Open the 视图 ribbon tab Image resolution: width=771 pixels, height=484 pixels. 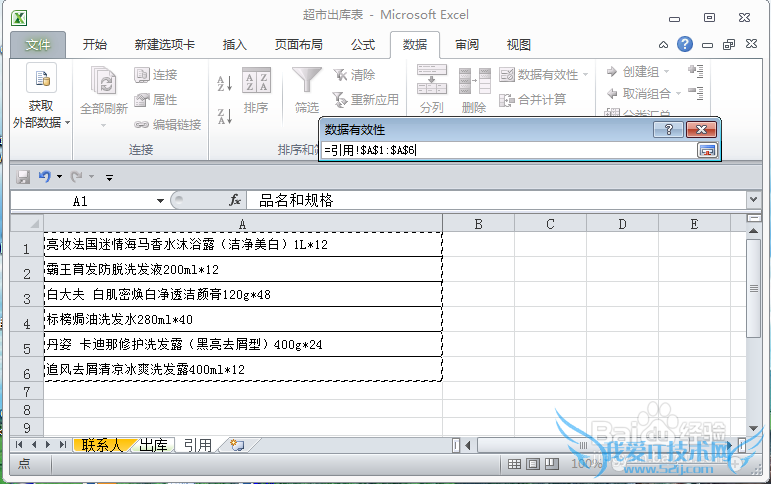click(x=519, y=45)
